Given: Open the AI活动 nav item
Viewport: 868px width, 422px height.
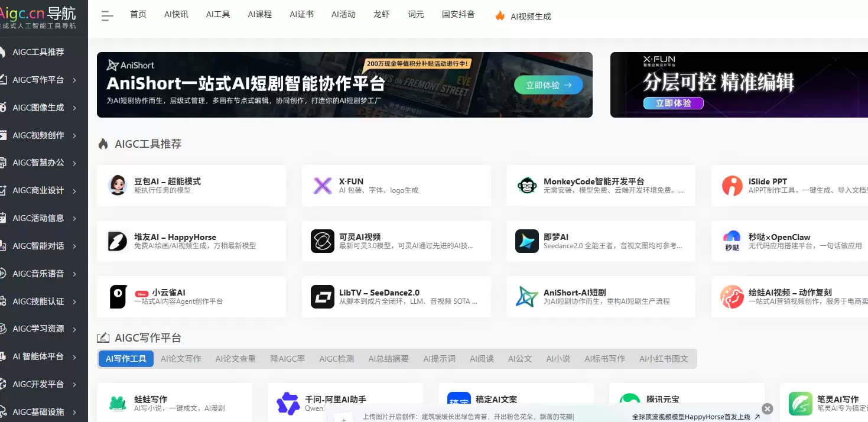Looking at the screenshot, I should [x=343, y=14].
